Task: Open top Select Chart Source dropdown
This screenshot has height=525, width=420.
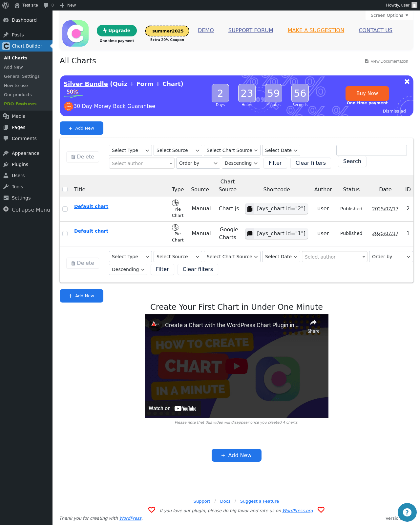Action: [232, 150]
